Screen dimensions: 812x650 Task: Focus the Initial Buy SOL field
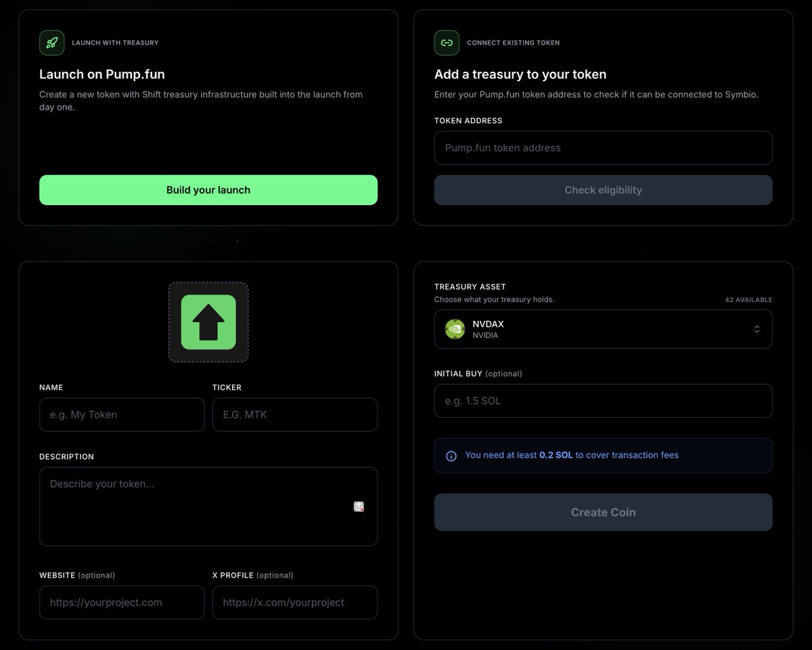point(603,401)
